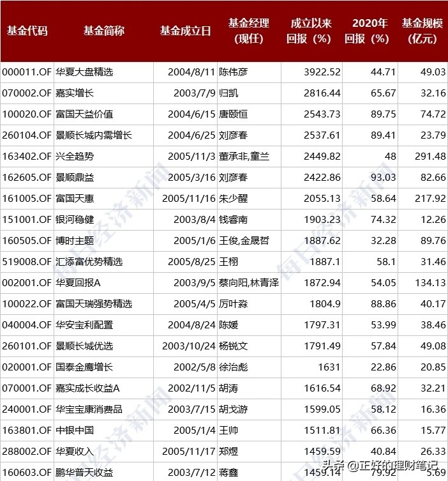448x481 pixels.
Task: Click fund size value 134.13
Action: (x=430, y=283)
